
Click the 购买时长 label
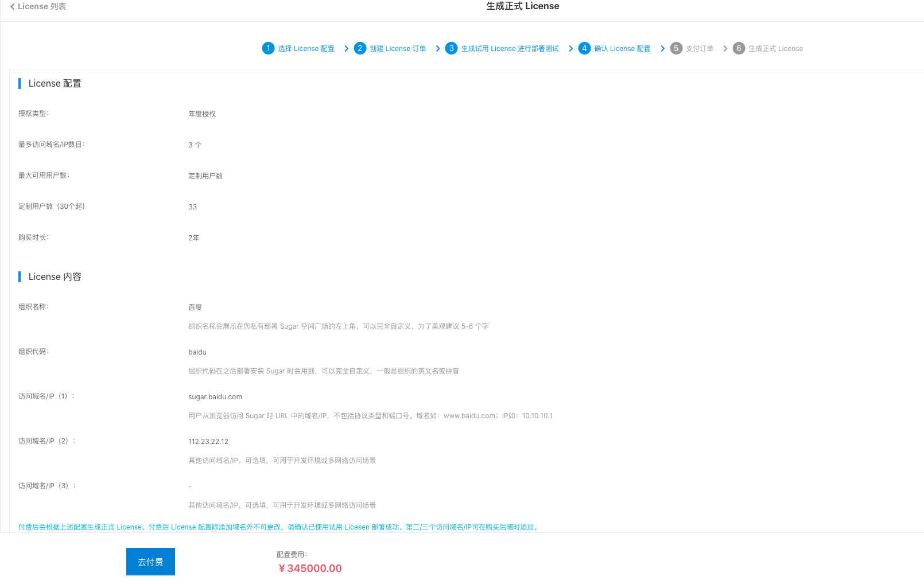pyautogui.click(x=33, y=238)
